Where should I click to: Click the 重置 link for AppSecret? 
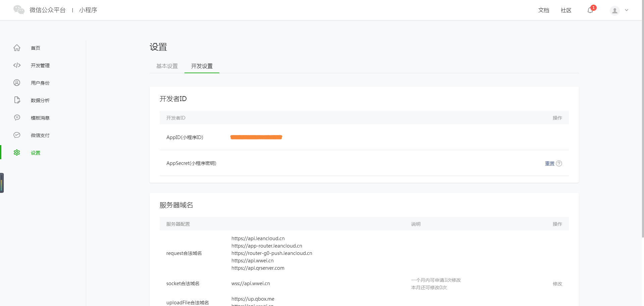pyautogui.click(x=550, y=163)
